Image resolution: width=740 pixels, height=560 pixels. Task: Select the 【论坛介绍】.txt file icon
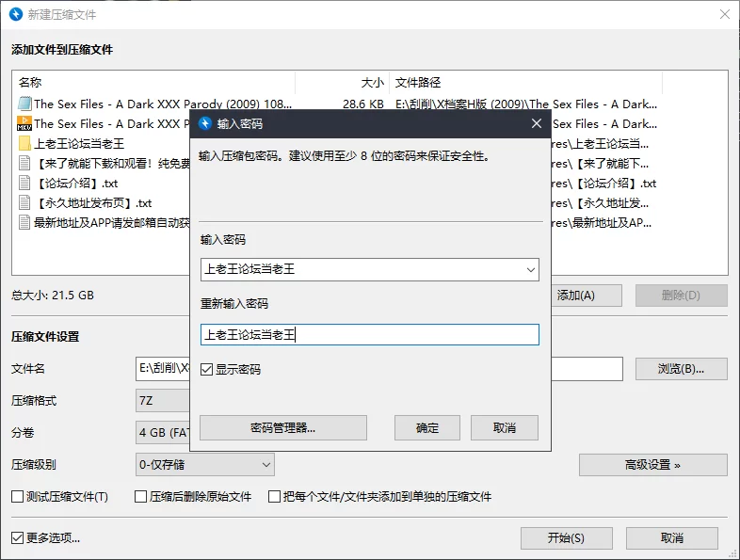(x=24, y=183)
